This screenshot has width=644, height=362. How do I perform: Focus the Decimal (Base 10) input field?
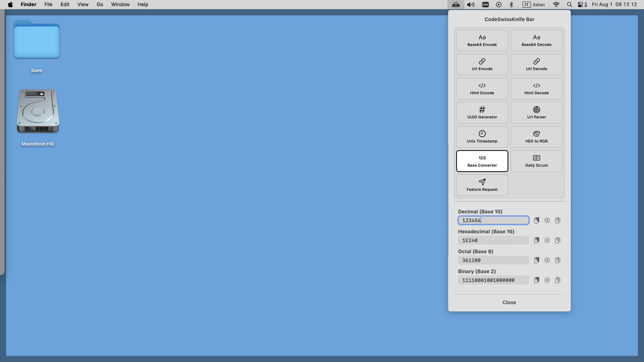pyautogui.click(x=493, y=220)
